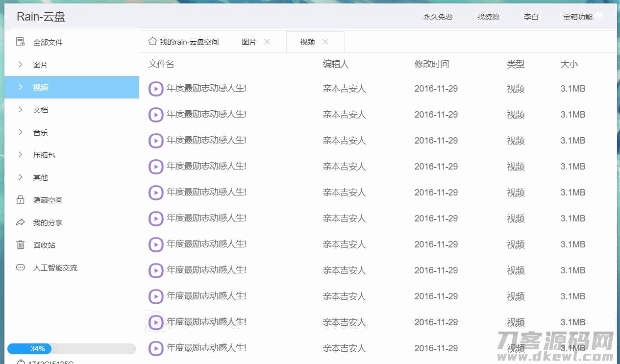Expand the 文档 category chevron

(21, 110)
